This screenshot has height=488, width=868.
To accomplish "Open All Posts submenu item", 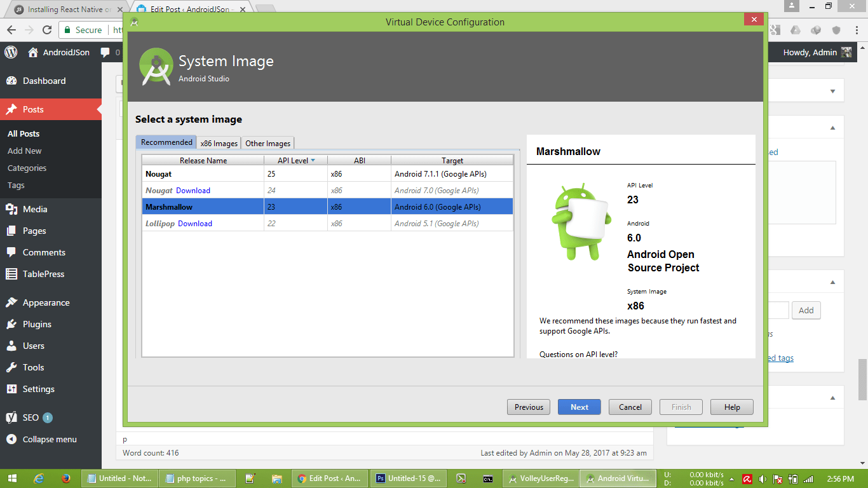I will point(24,133).
